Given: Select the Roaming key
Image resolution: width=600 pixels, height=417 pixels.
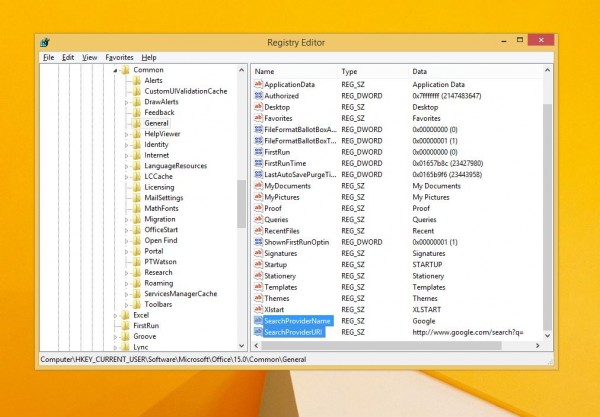Looking at the screenshot, I should click(x=159, y=283).
